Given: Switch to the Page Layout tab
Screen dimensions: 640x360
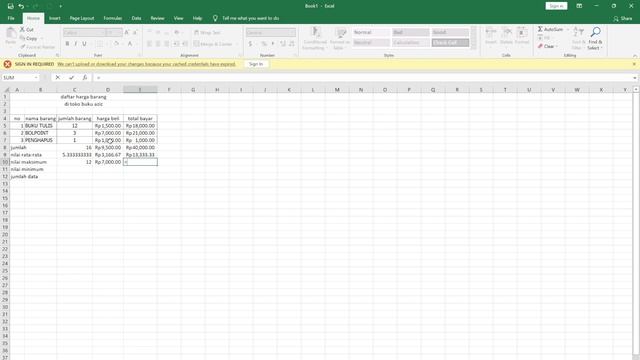Looking at the screenshot, I should [x=82, y=18].
